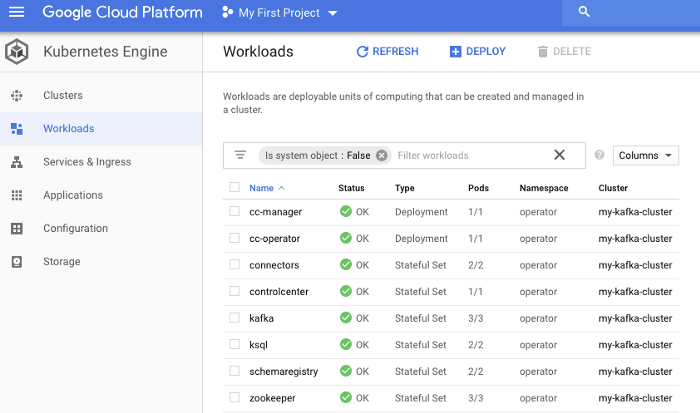Open the My First Project selector
This screenshot has height=413, width=700.
[x=279, y=13]
